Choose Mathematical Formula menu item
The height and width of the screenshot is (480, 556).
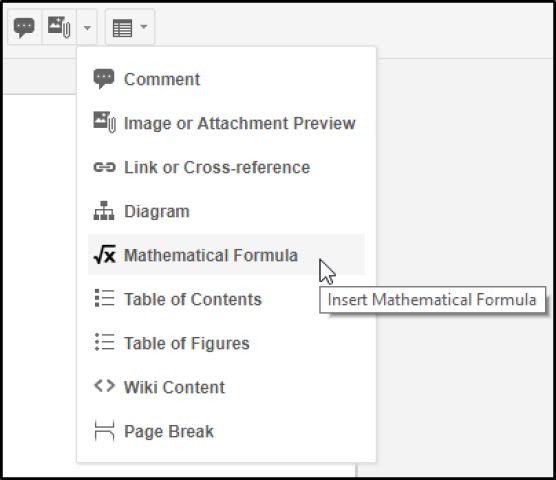[x=226, y=255]
